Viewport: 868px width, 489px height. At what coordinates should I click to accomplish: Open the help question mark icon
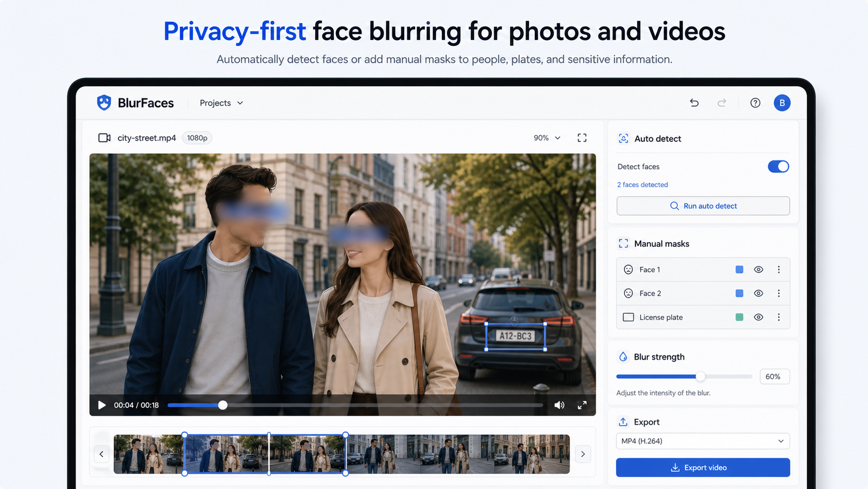755,103
